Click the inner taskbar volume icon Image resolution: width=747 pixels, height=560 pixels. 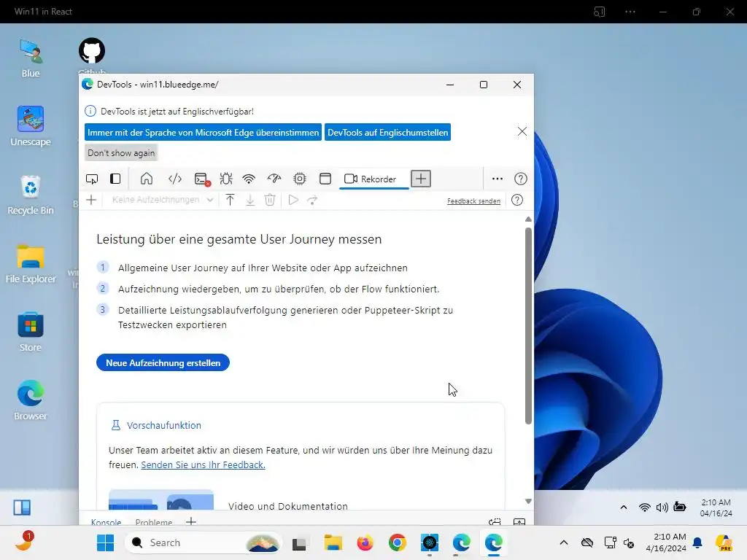click(x=662, y=507)
